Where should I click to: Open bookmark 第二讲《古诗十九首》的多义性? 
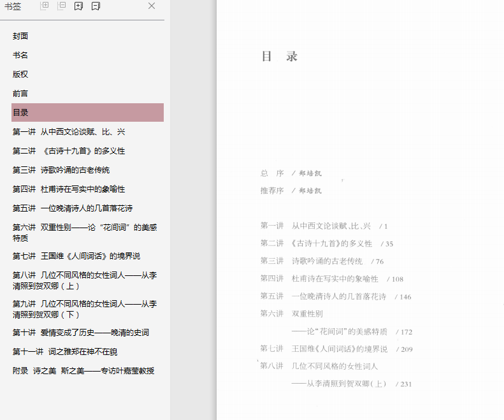click(69, 151)
